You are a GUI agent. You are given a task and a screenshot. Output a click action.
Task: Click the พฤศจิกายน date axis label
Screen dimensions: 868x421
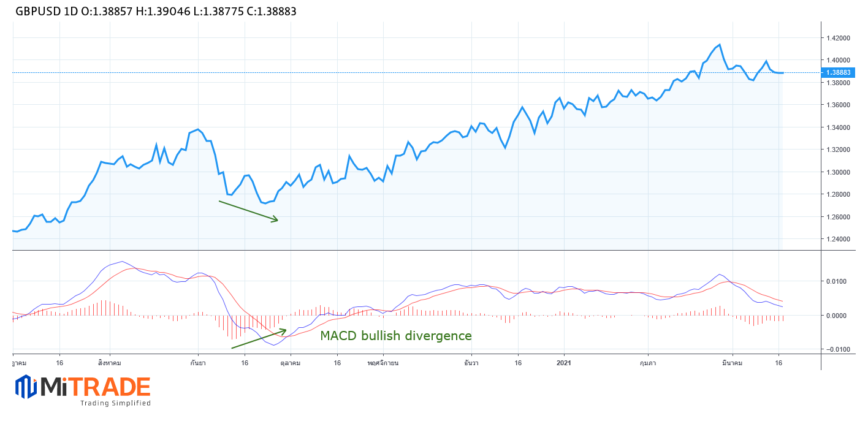click(383, 363)
